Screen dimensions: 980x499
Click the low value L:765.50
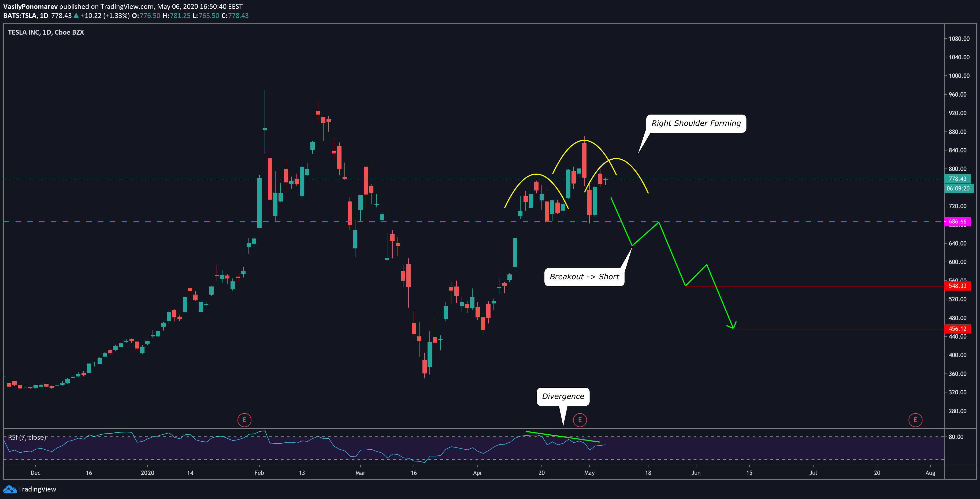[x=206, y=16]
